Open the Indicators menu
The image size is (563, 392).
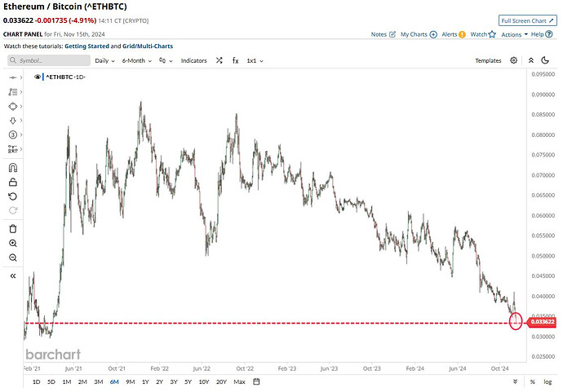pyautogui.click(x=193, y=60)
